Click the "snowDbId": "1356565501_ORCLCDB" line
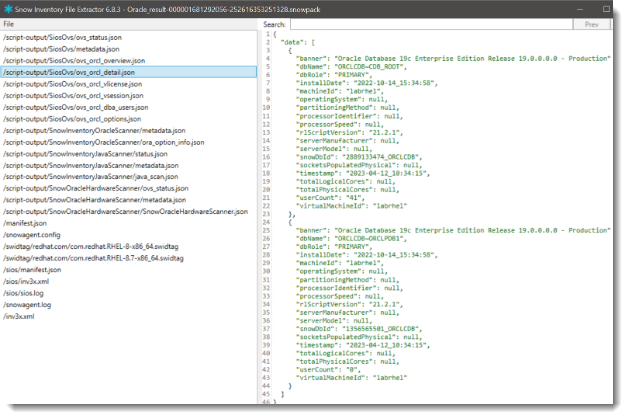Image resolution: width=628 pixels, height=419 pixels. coord(359,328)
